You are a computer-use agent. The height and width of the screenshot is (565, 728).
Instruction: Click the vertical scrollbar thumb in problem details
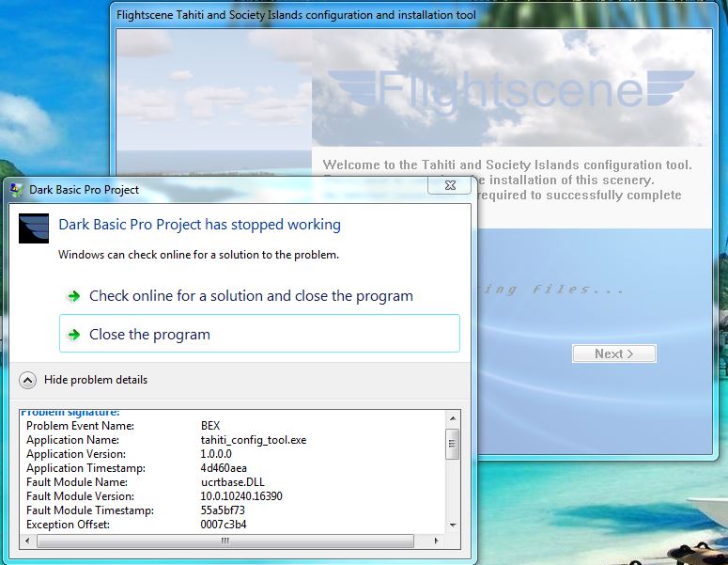point(453,444)
